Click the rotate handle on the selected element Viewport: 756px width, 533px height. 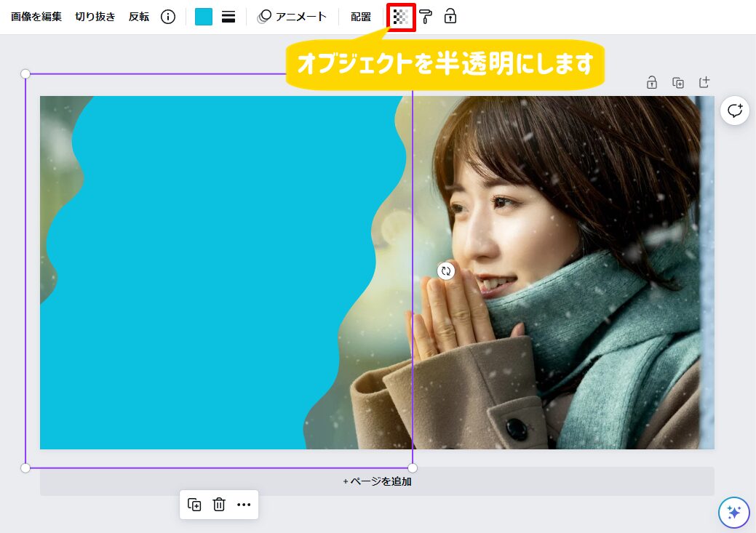tap(446, 270)
